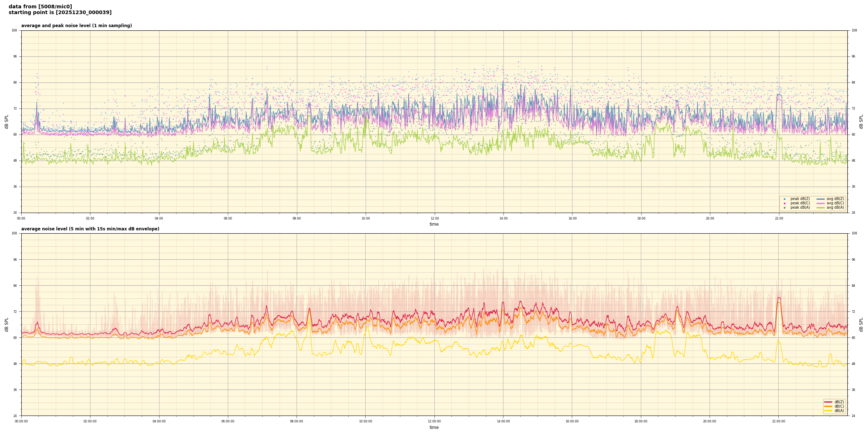Viewport: 868px width, 434px height.
Task: Click the orange dB(C) entry in bottom legend
Action: click(x=839, y=406)
